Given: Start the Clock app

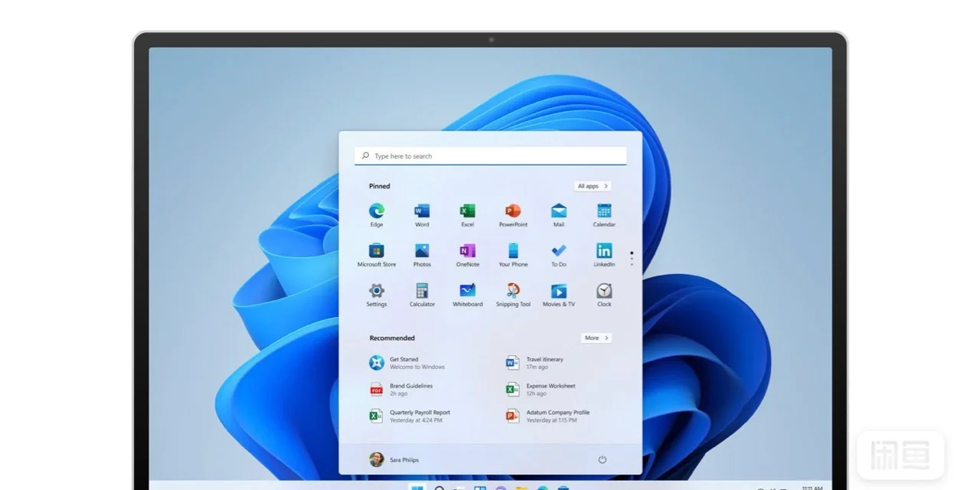Looking at the screenshot, I should pos(603,292).
